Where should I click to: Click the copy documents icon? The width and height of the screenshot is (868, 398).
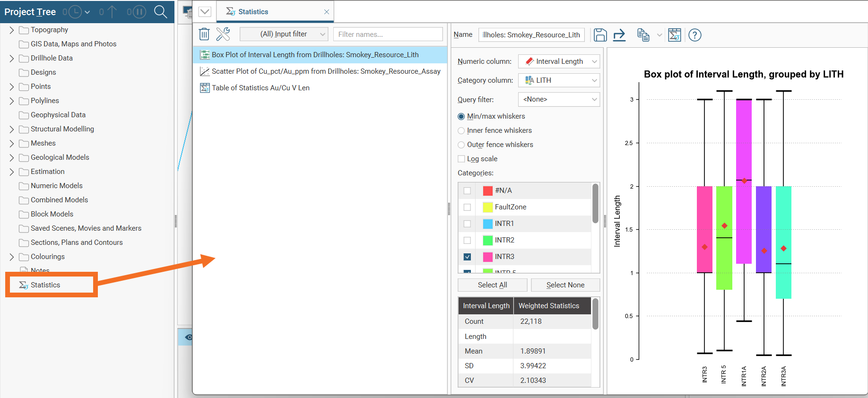pyautogui.click(x=643, y=35)
